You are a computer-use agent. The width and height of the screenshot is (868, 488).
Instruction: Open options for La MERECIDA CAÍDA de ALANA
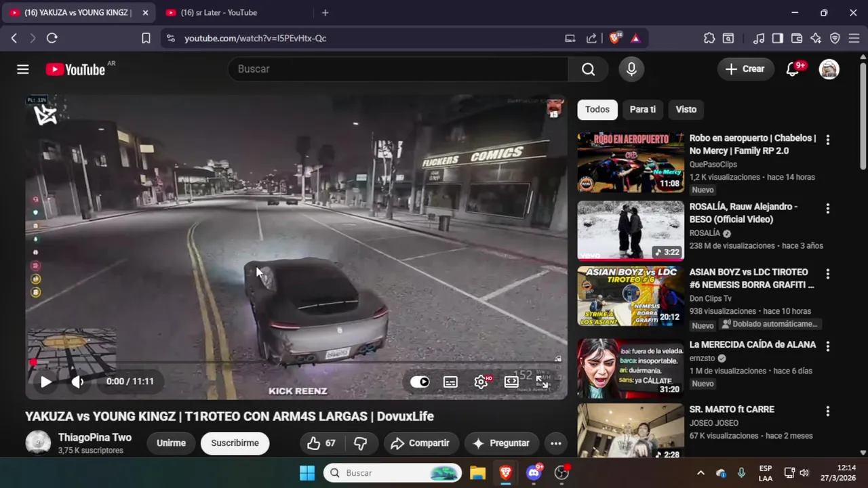click(827, 346)
